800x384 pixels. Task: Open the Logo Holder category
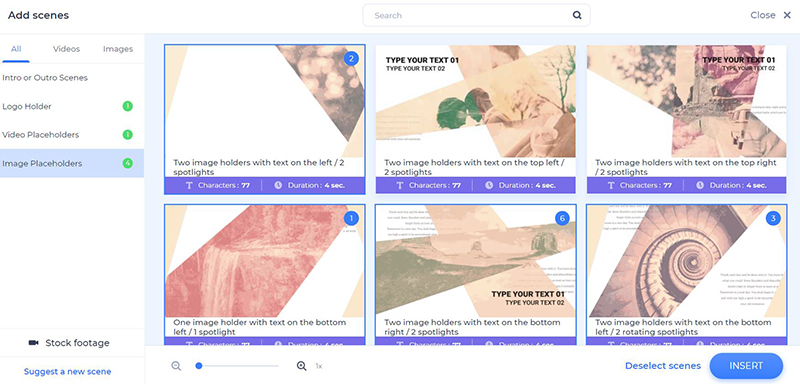pyautogui.click(x=72, y=106)
